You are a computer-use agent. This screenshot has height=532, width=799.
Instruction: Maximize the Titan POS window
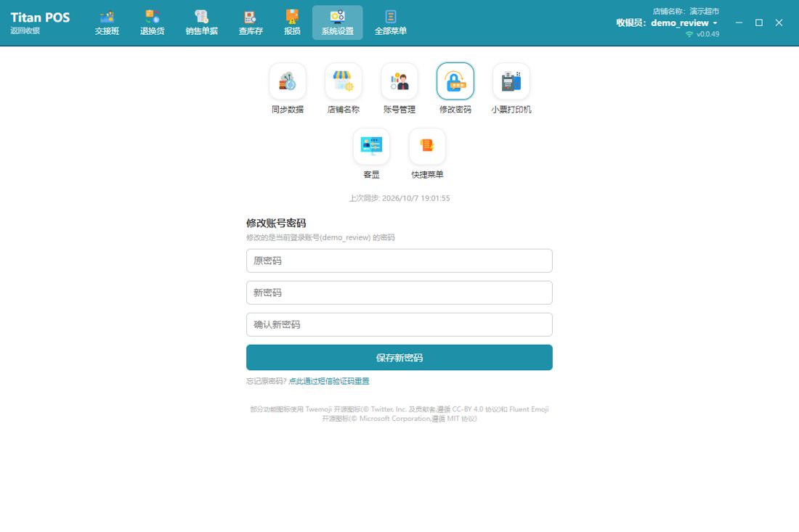pyautogui.click(x=759, y=22)
